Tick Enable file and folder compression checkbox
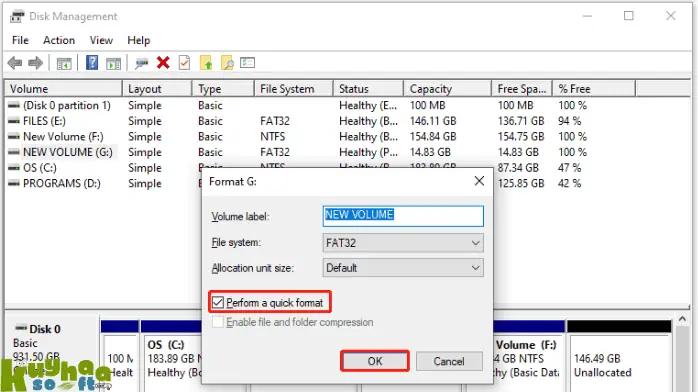This screenshot has width=698, height=392. click(218, 322)
